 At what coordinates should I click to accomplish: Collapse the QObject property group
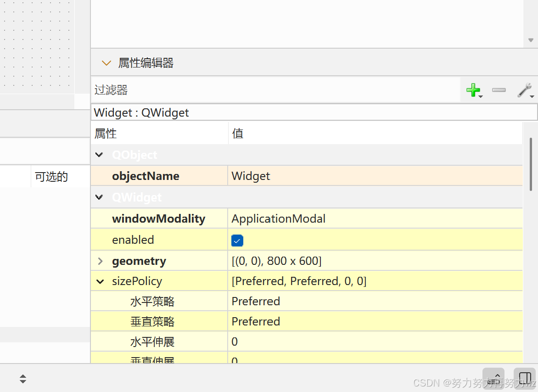click(99, 155)
